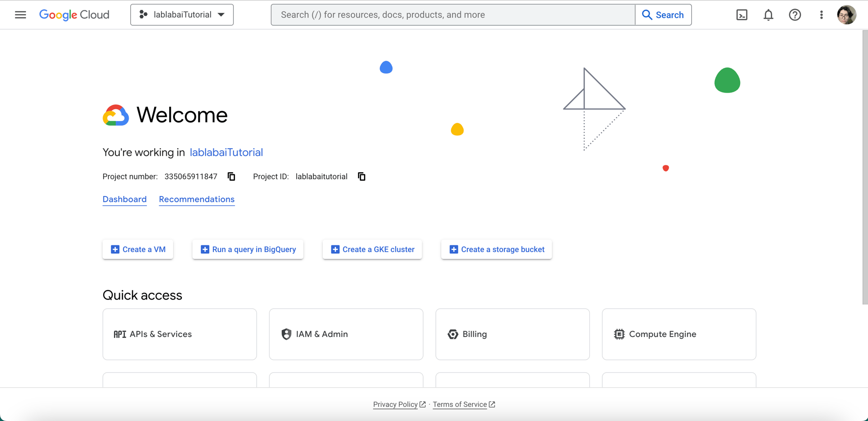Screen dimensions: 868x421
Task: Open the Billing quick access card
Action: [512, 334]
